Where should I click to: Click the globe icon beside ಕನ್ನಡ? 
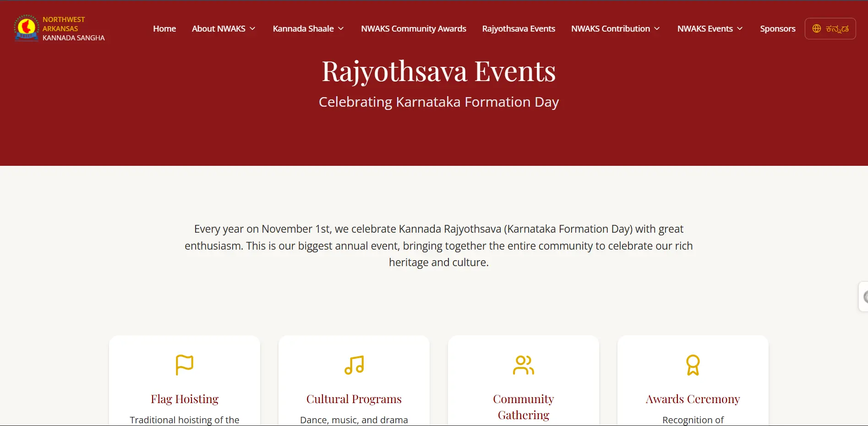pos(817,28)
